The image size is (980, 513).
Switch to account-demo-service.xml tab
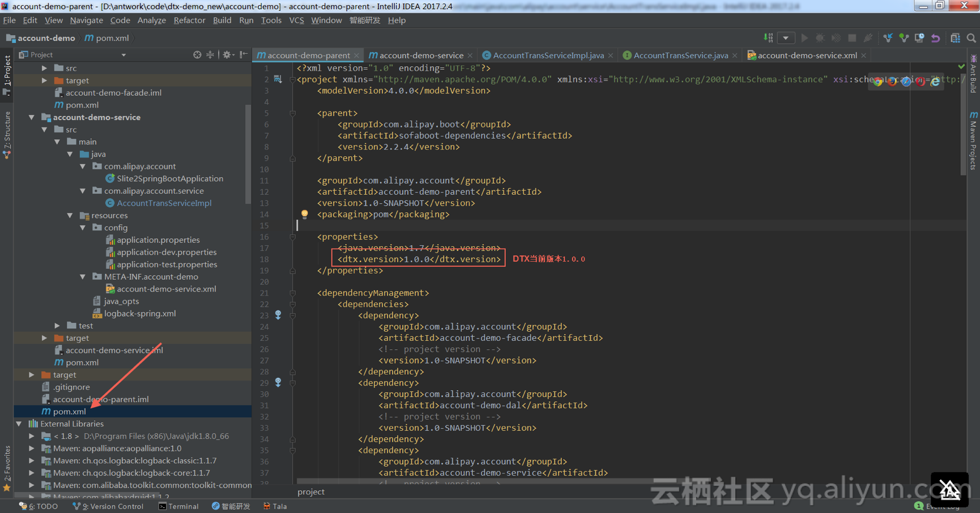(807, 55)
